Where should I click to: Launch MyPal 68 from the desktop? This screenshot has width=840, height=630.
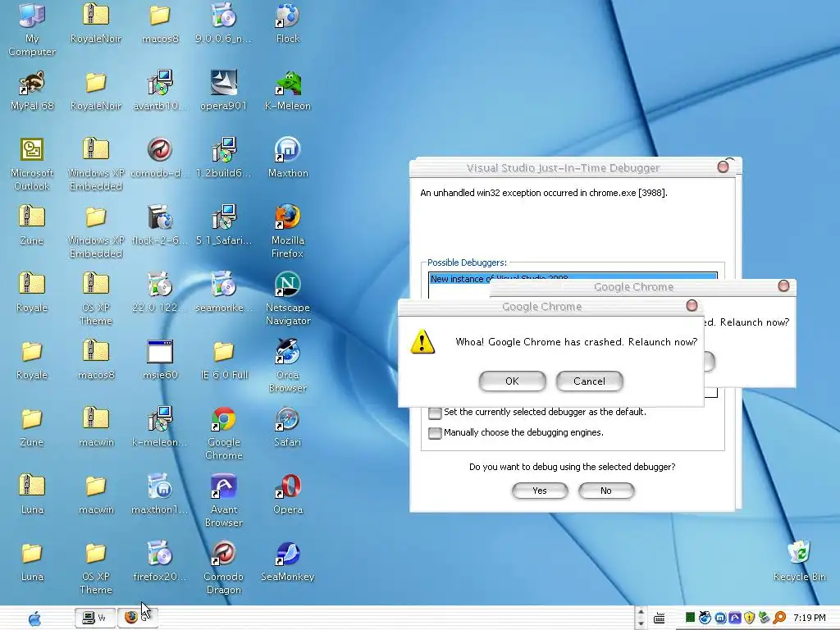(x=32, y=90)
